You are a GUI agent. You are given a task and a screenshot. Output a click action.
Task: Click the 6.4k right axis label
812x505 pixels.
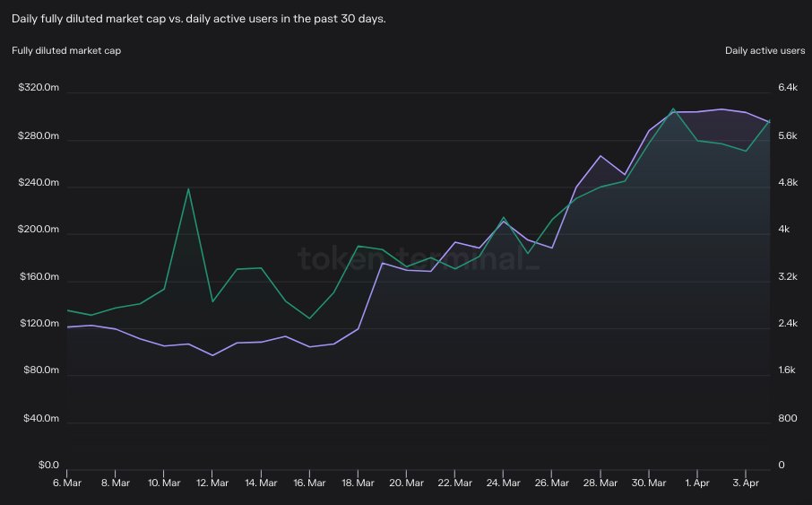[x=788, y=87]
